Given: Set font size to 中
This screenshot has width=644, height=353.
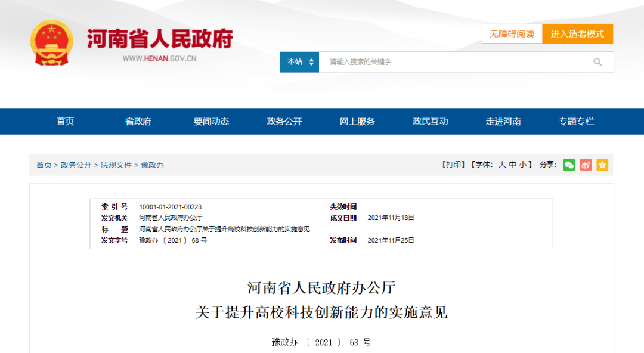Looking at the screenshot, I should coord(512,165).
